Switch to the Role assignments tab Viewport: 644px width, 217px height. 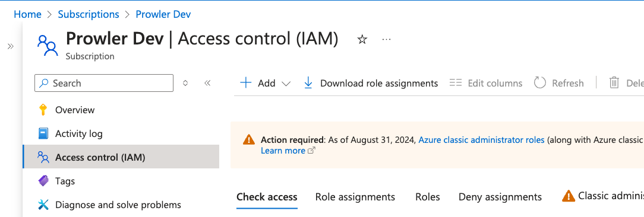(x=355, y=197)
